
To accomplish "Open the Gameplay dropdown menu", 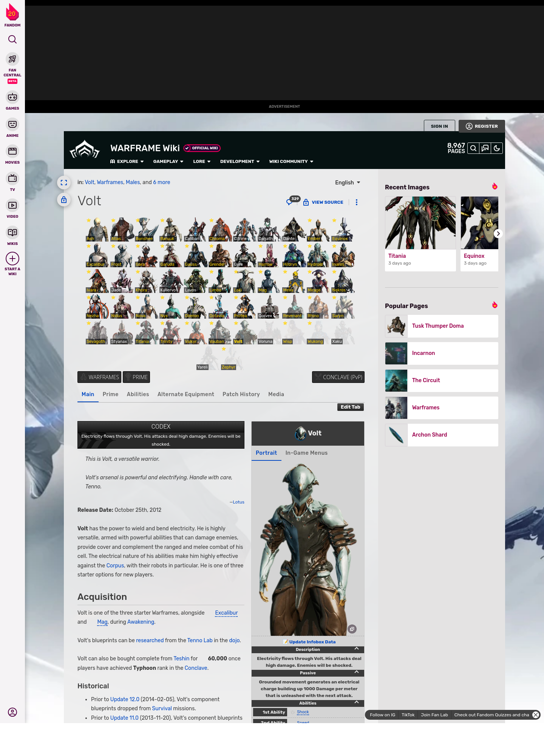I will coord(168,161).
